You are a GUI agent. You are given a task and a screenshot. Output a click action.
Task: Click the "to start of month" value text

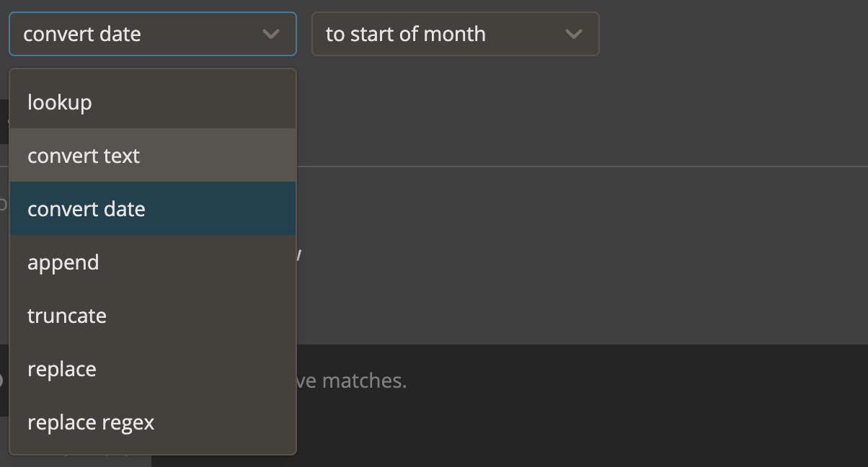[x=405, y=34]
